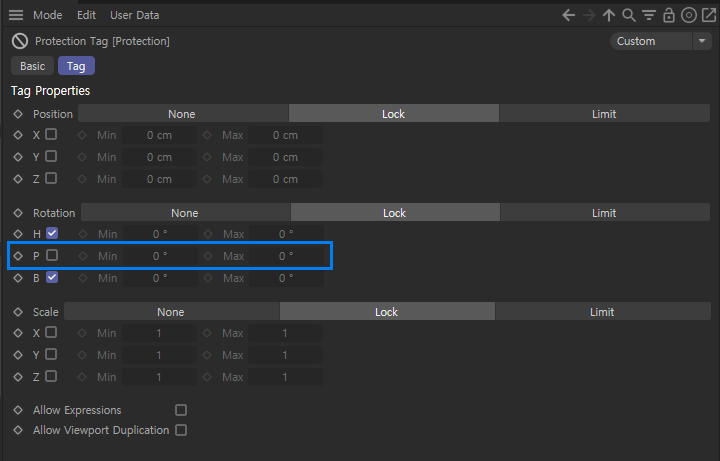Open the search magnifier icon
This screenshot has width=720, height=461.
pos(629,15)
